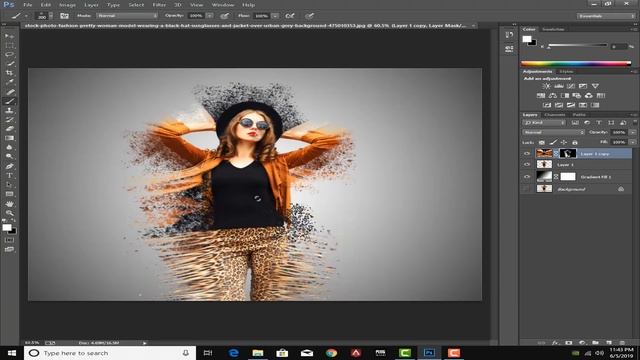This screenshot has height=360, width=640.
Task: Open Microsoft Edge from taskbar
Action: (x=233, y=353)
